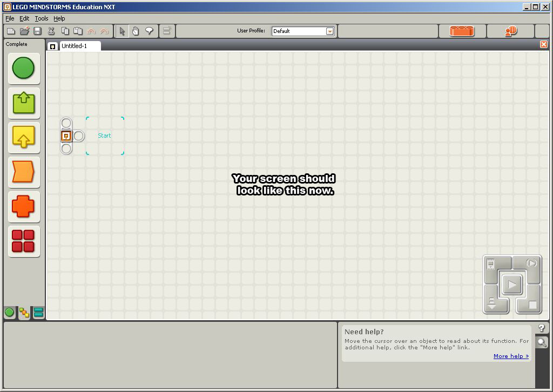
Task: Switch to the Common palette tab
Action: [x=10, y=312]
